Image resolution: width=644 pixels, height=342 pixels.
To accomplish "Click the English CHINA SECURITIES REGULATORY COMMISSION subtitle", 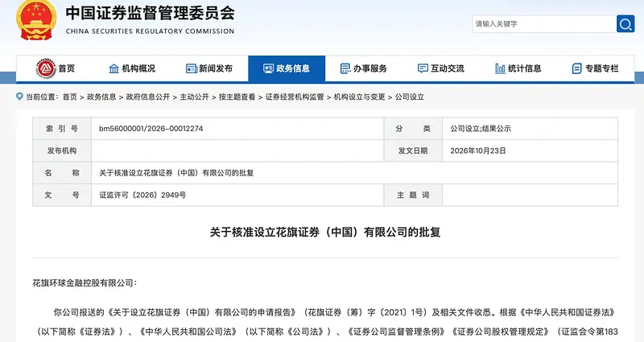I will [150, 31].
